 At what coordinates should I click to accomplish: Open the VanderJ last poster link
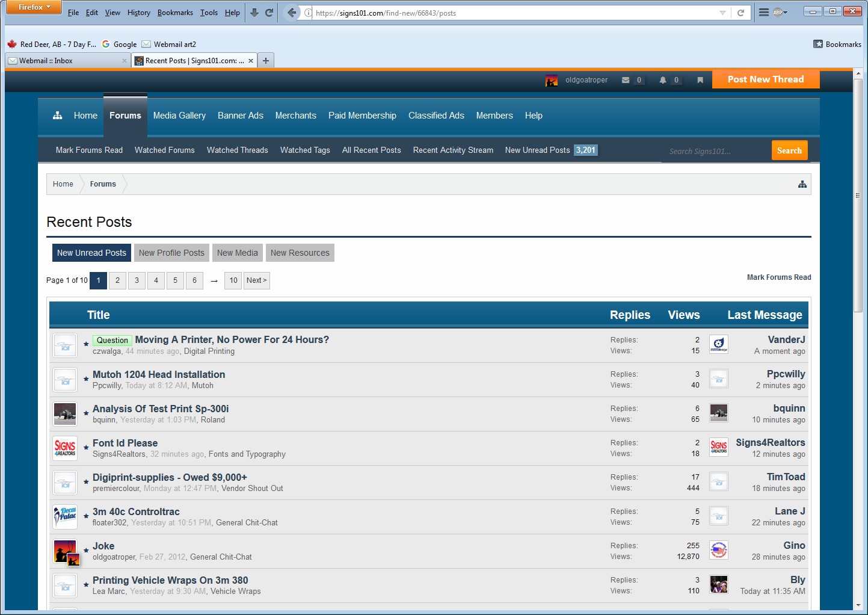point(786,339)
